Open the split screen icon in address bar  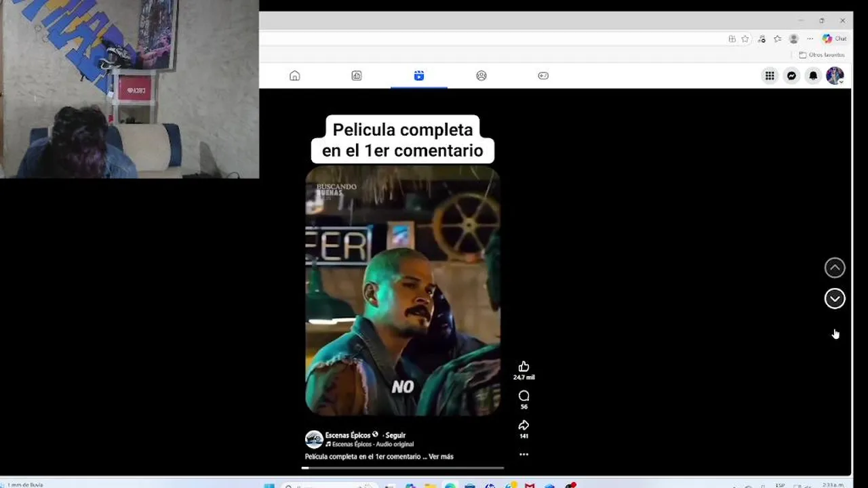(x=732, y=39)
